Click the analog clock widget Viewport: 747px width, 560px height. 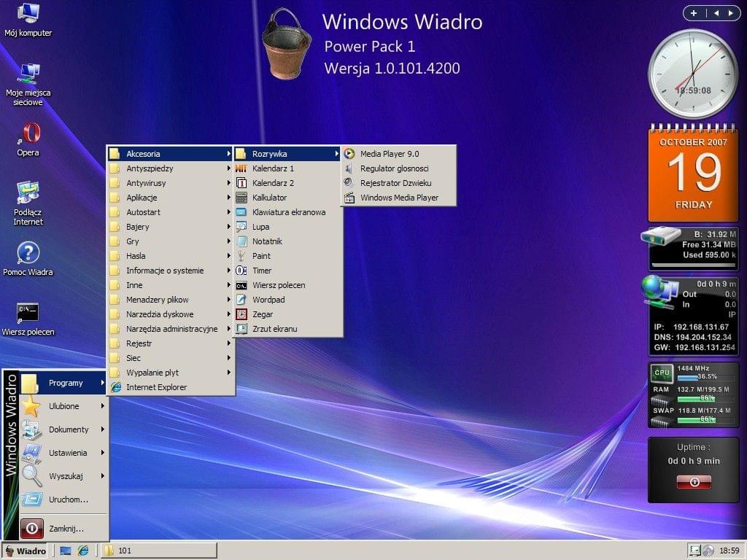[x=693, y=74]
